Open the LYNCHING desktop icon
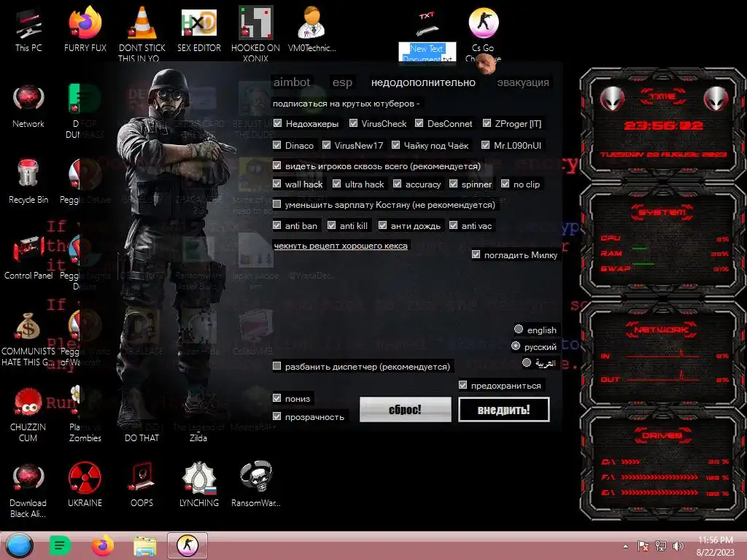This screenshot has height=560, width=747. (x=198, y=485)
